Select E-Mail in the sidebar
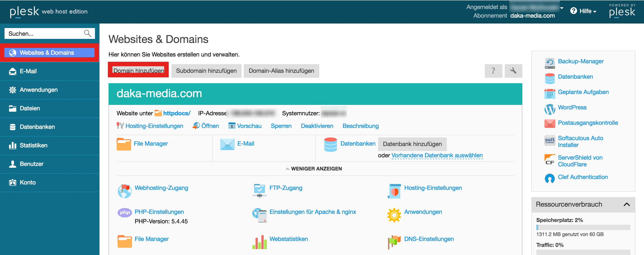This screenshot has width=644, height=255. pos(28,71)
